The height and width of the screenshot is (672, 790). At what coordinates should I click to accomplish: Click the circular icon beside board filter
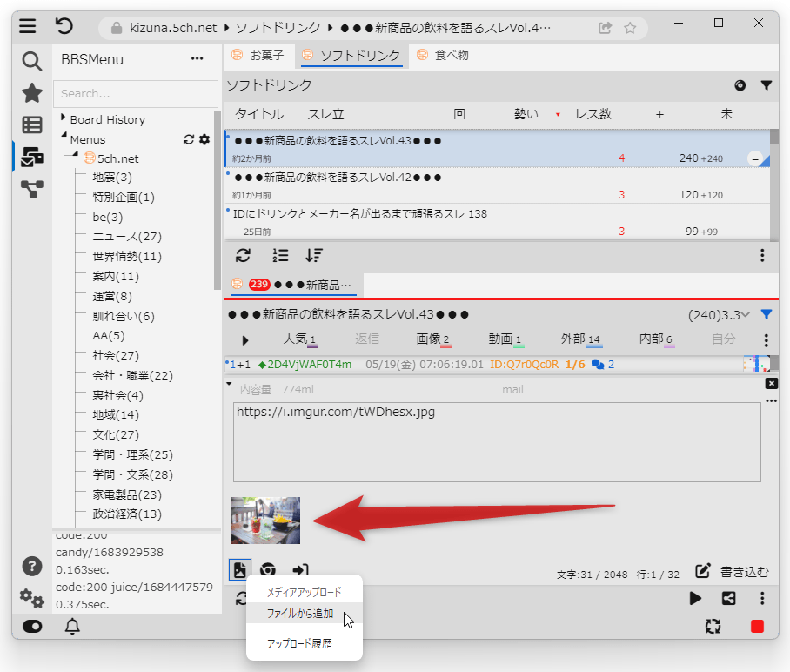740,85
